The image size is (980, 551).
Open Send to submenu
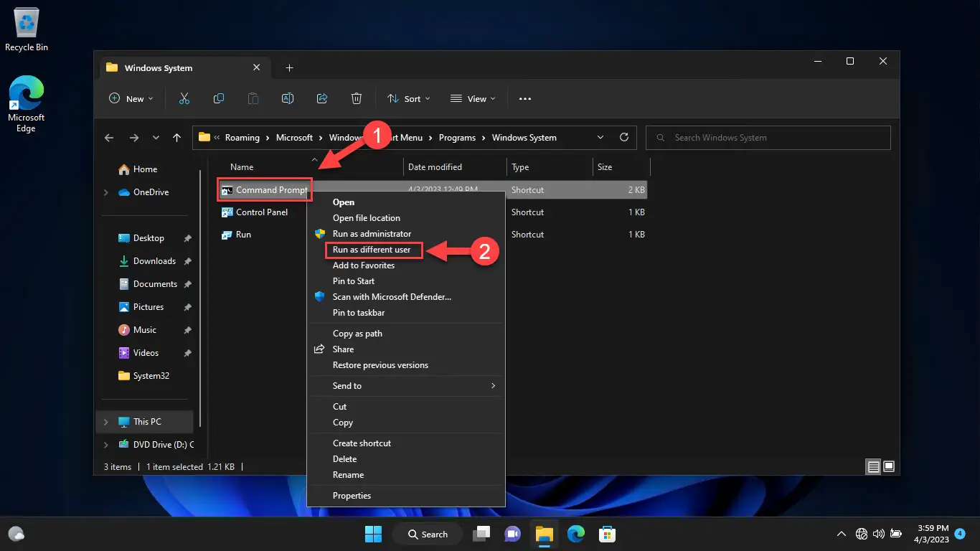pyautogui.click(x=405, y=386)
